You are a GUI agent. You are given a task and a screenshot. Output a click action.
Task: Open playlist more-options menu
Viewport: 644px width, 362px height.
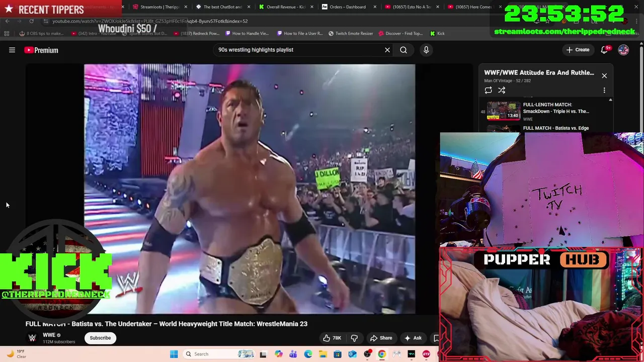(604, 90)
